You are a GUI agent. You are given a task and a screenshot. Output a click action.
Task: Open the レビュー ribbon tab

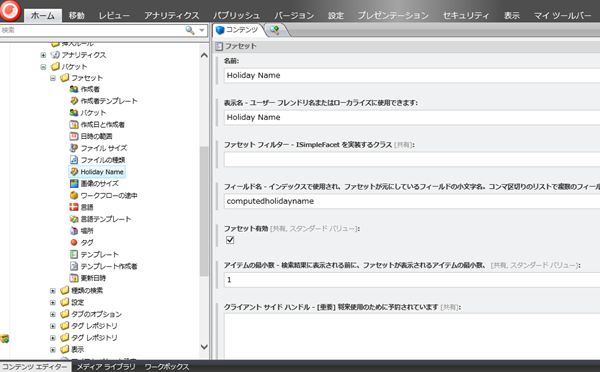pos(114,15)
